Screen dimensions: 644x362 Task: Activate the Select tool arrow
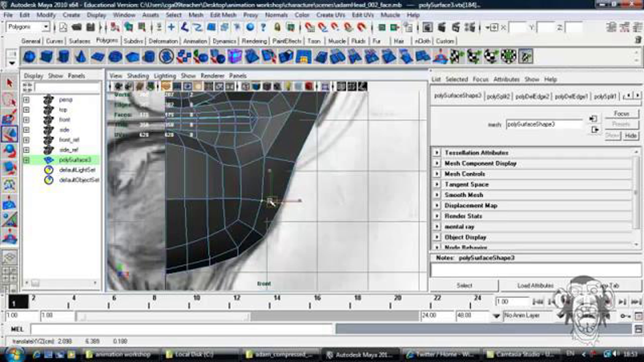click(x=9, y=83)
